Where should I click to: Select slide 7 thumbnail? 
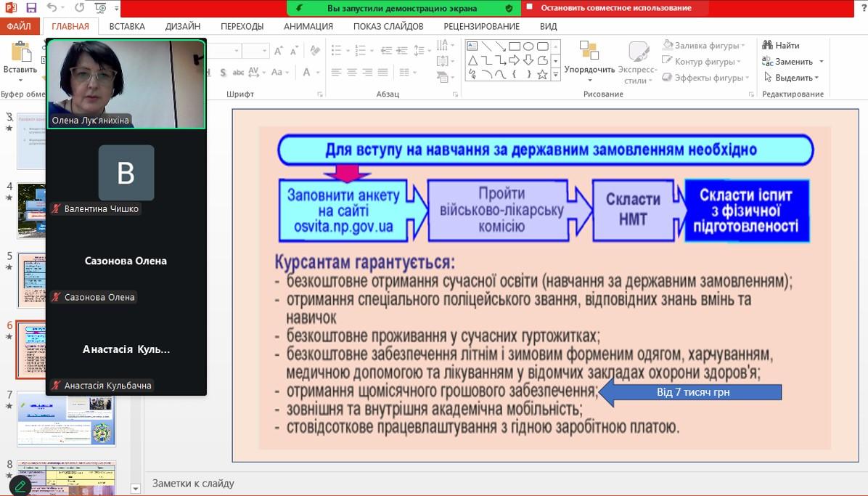point(66,419)
